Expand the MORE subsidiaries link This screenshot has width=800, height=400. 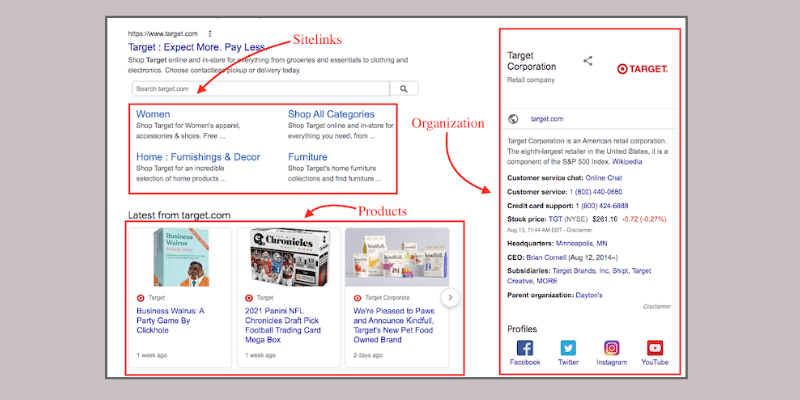(x=547, y=281)
